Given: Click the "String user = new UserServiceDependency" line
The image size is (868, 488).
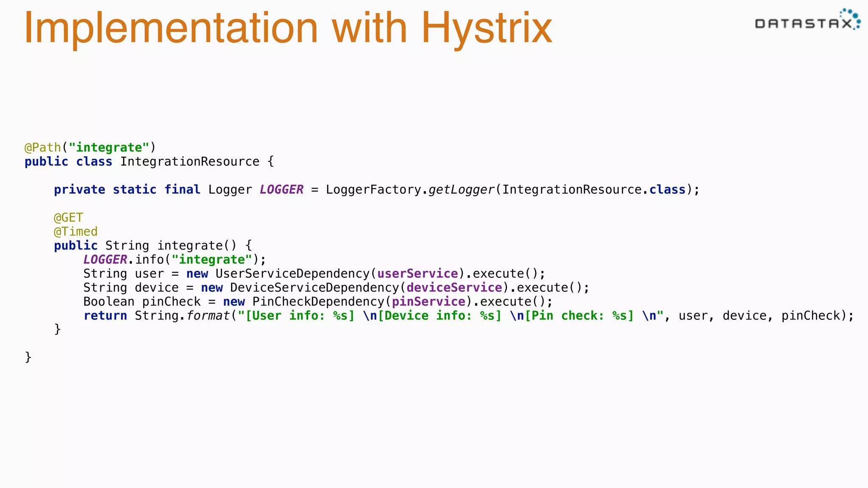Looking at the screenshot, I should tap(314, 274).
